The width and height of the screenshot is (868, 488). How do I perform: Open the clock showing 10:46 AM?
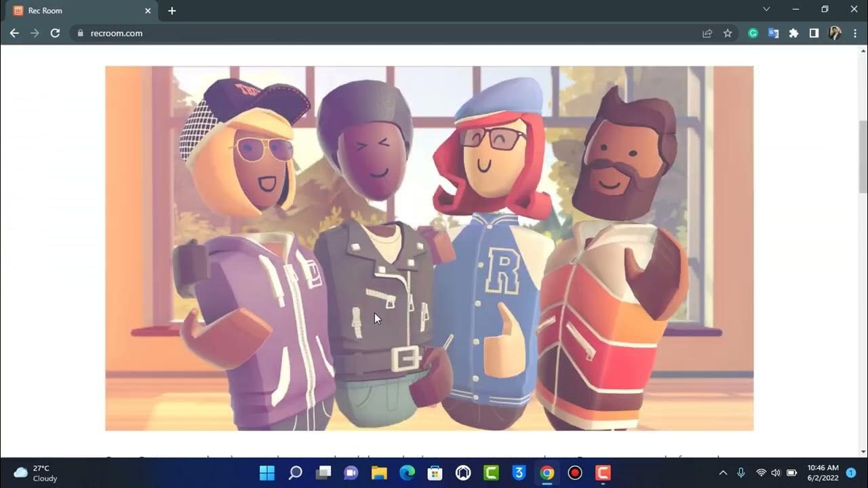(823, 472)
